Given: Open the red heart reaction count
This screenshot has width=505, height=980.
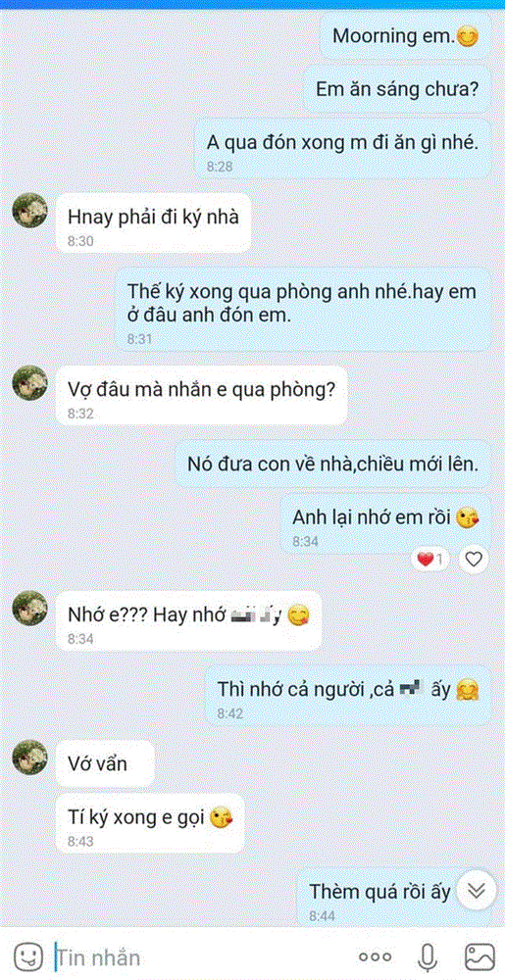Looking at the screenshot, I should point(430,560).
